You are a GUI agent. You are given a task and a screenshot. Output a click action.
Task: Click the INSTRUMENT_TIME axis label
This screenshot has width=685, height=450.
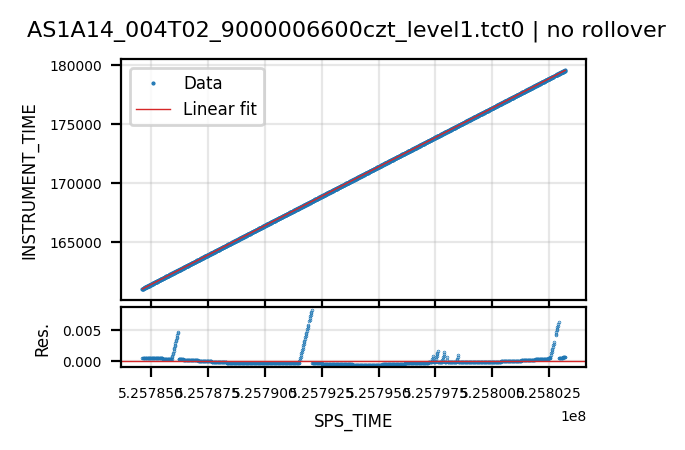tap(29, 182)
